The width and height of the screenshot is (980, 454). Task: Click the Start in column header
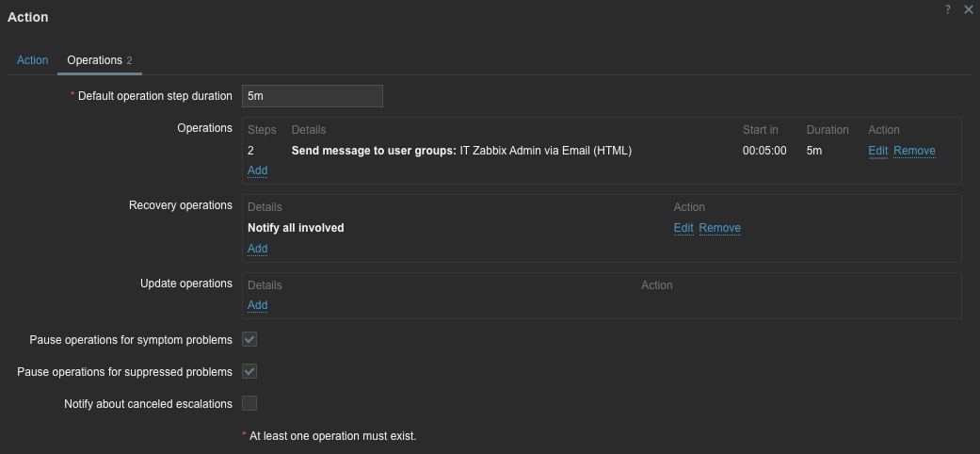[x=760, y=130]
